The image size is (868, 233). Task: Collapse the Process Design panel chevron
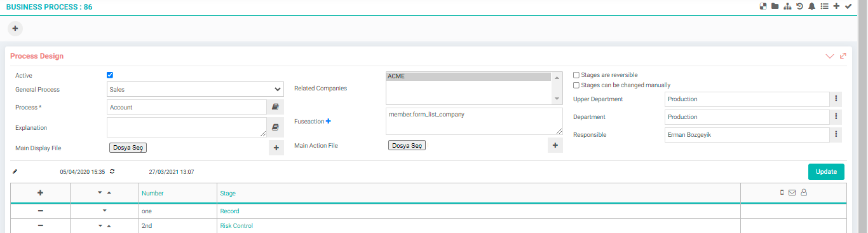click(x=829, y=56)
